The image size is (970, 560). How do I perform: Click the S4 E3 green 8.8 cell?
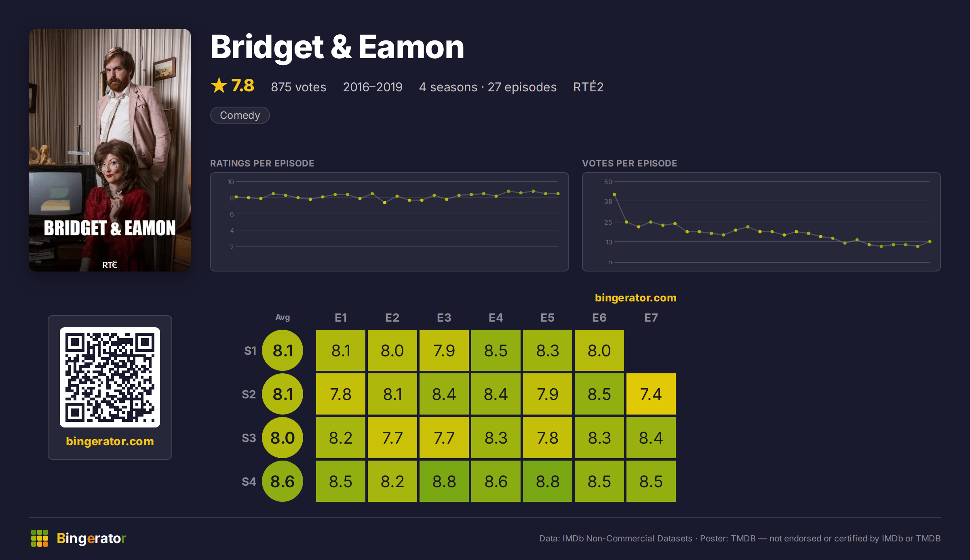coord(444,481)
